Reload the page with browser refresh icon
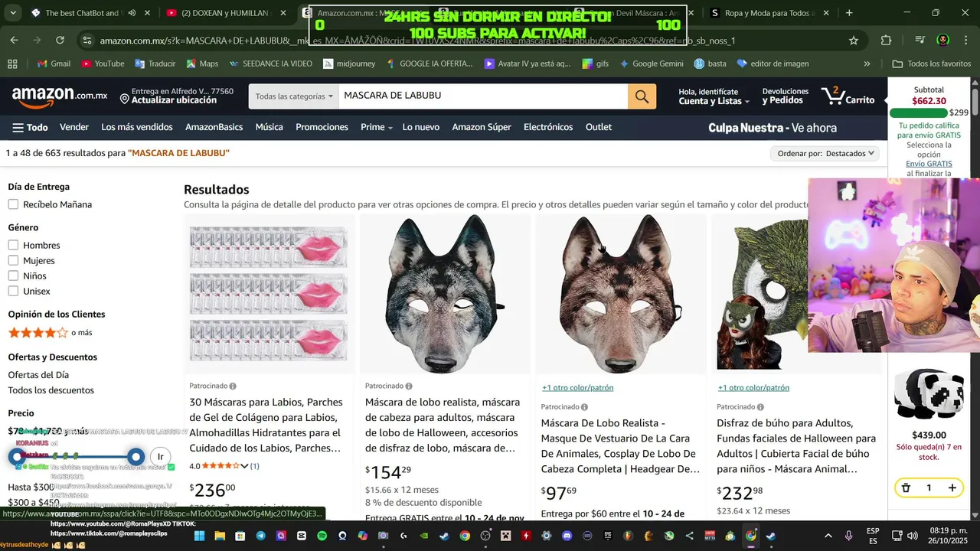This screenshot has height=551, width=980. (60, 41)
